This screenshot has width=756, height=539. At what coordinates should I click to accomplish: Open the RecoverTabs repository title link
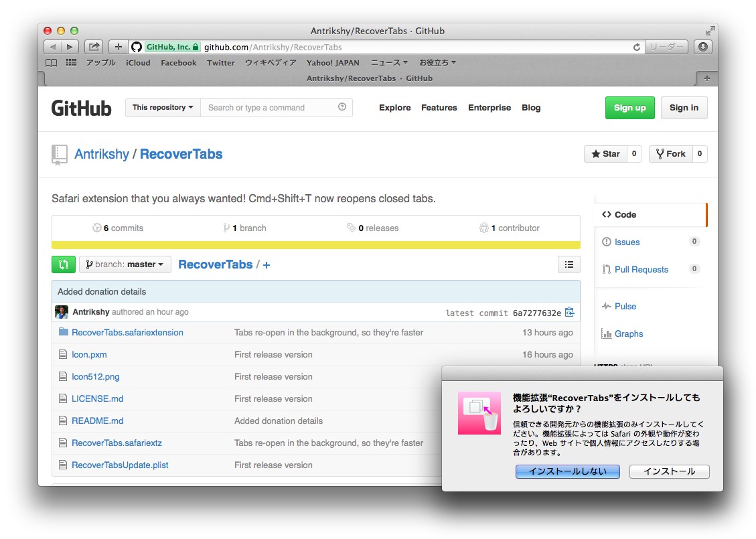[181, 154]
